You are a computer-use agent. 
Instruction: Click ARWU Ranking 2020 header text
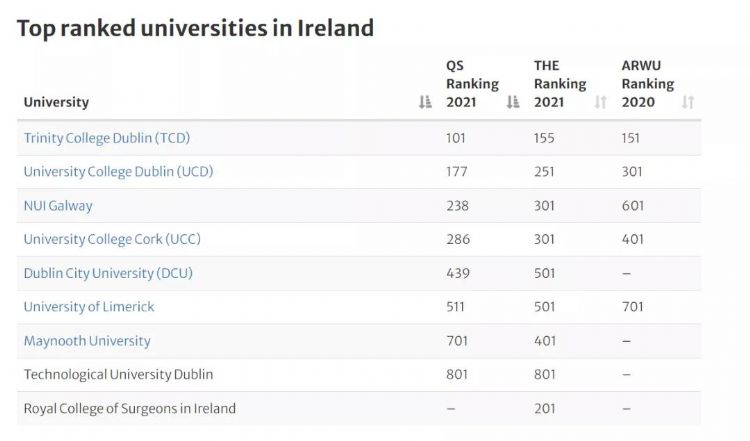click(x=647, y=84)
